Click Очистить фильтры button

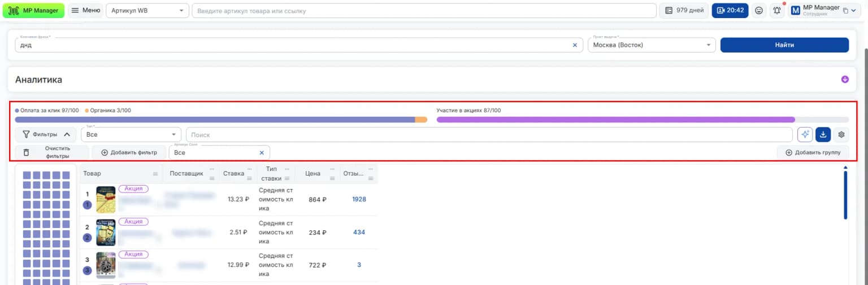click(52, 152)
